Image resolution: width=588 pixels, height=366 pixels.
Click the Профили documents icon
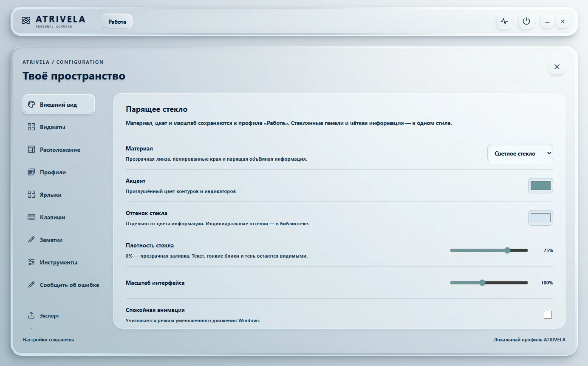click(x=31, y=172)
